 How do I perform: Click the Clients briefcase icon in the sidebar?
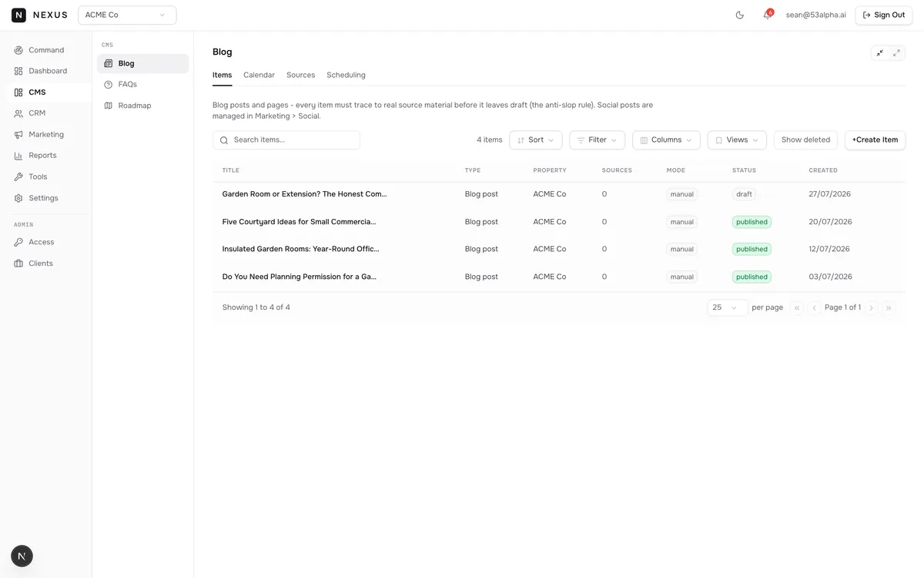pos(18,264)
